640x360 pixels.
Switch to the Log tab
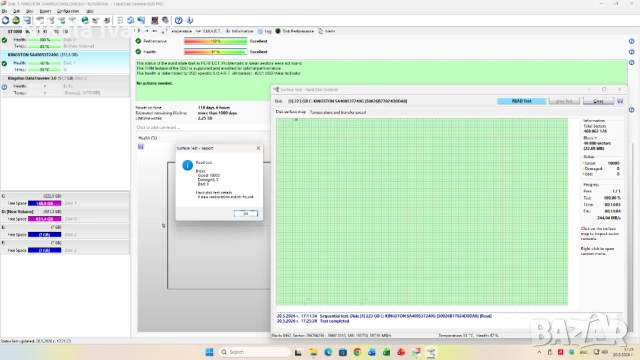(265, 31)
